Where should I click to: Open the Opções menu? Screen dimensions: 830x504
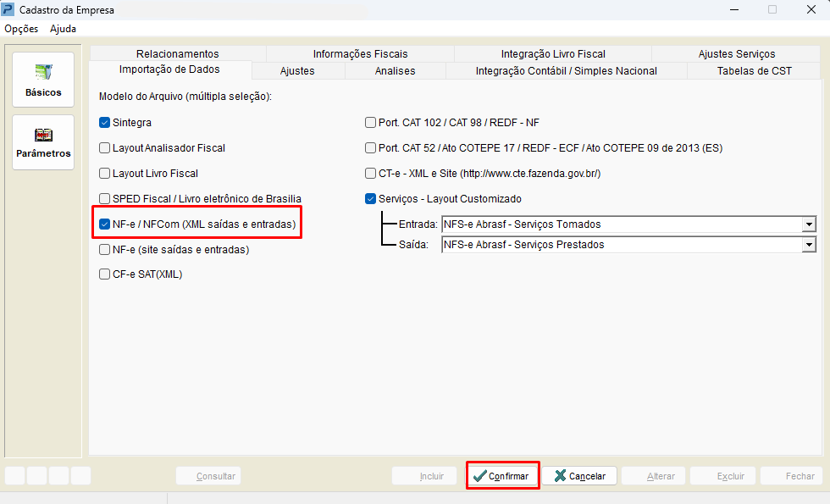(x=21, y=29)
